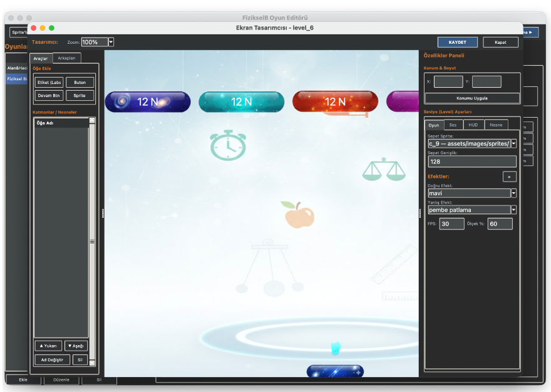Screen dimensions: 551x392
Task: Click the gear icon beside Efektler
Action: (509, 176)
